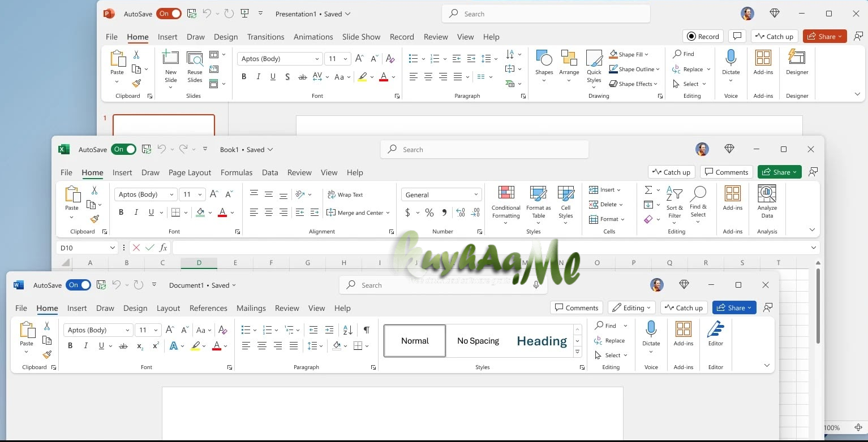The height and width of the screenshot is (442, 868).
Task: Toggle AutoSave switch in Word
Action: coord(78,285)
